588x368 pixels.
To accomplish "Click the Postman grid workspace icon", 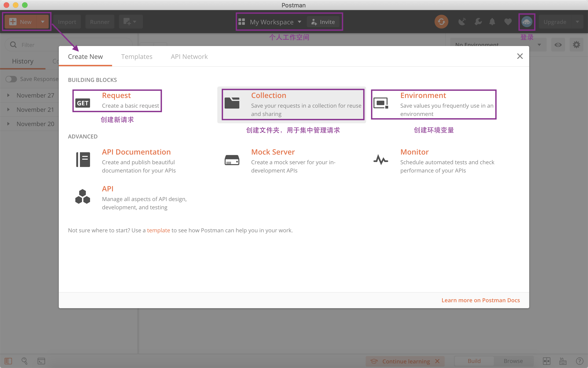I will coord(242,22).
